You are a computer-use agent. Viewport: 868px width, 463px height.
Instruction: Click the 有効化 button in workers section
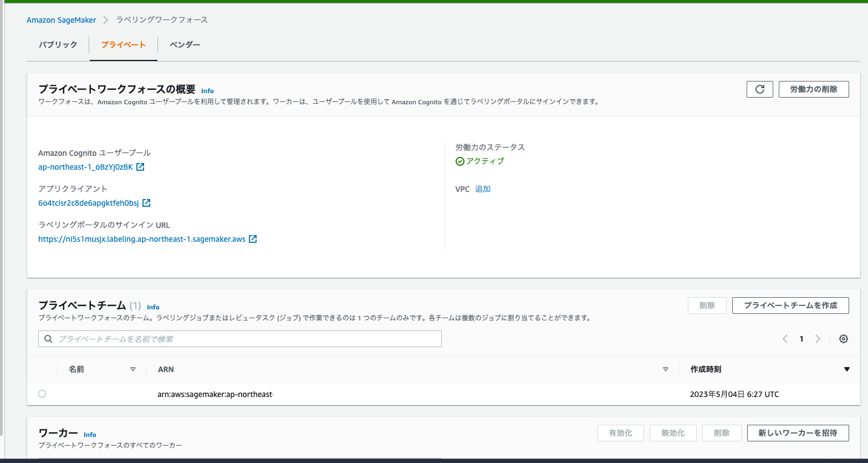621,433
